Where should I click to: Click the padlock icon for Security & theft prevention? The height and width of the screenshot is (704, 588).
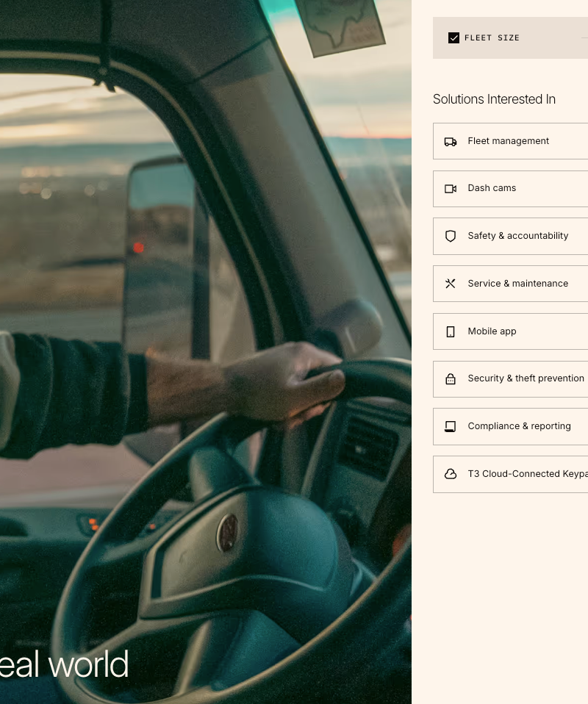pos(450,379)
